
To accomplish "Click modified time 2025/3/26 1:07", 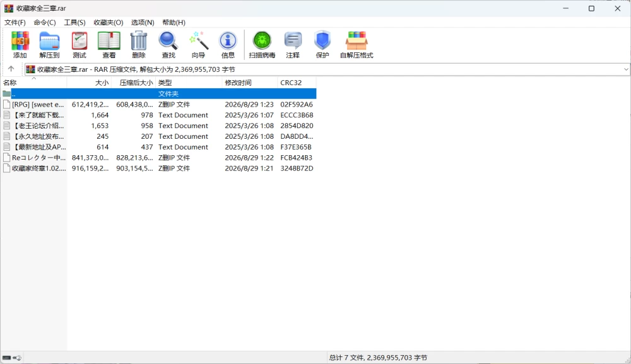I will 249,115.
